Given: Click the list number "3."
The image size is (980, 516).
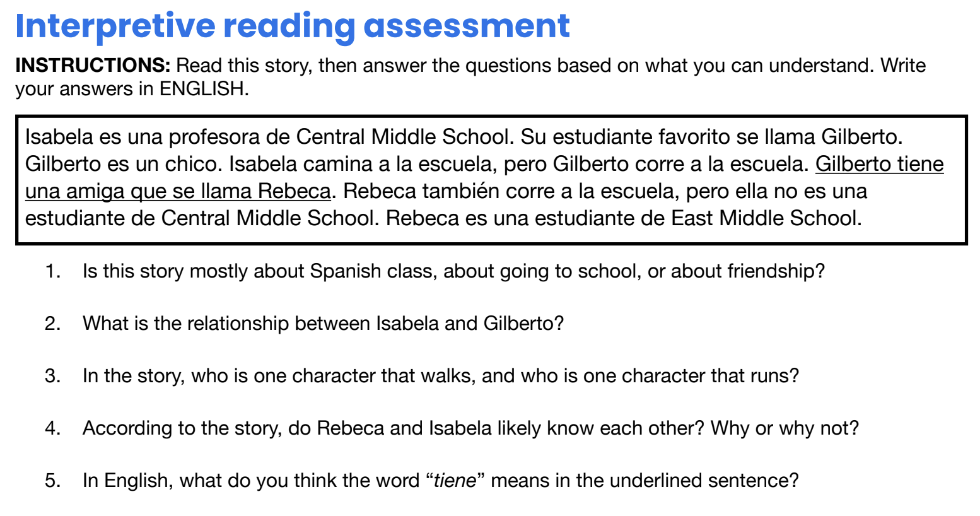Looking at the screenshot, I should pyautogui.click(x=53, y=376).
